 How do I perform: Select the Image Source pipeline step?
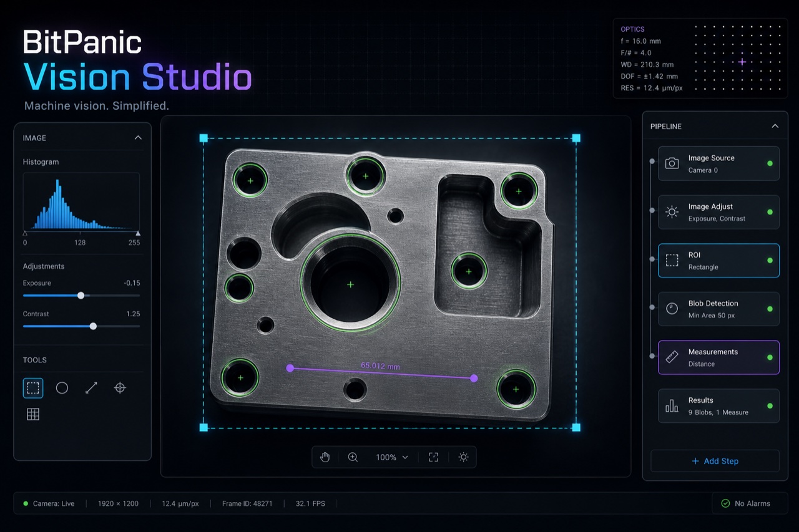point(718,163)
